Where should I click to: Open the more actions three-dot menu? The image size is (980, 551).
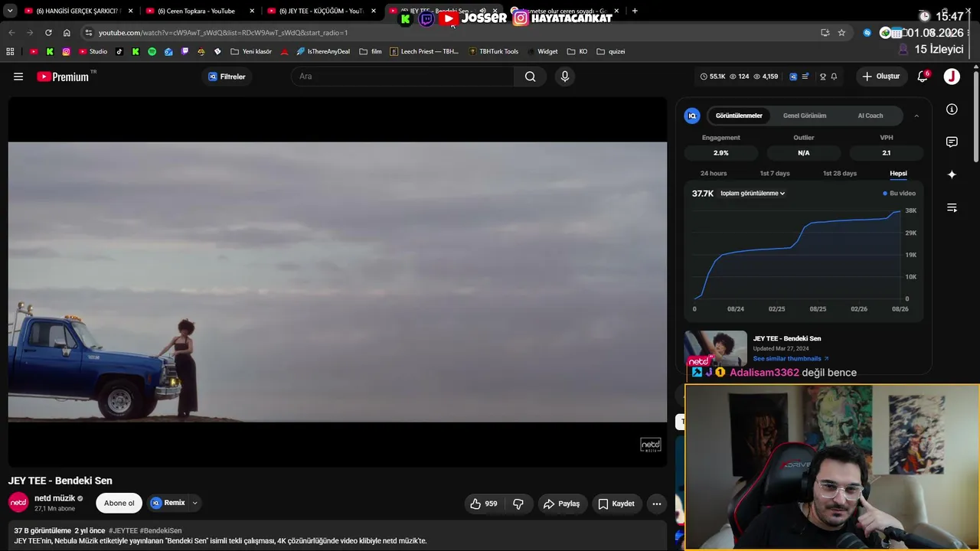657,504
